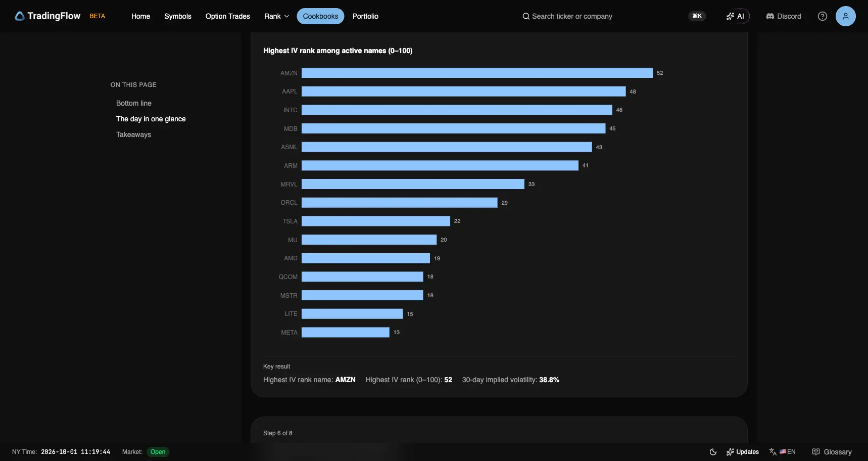Image resolution: width=868 pixels, height=461 pixels.
Task: Open the Discord link
Action: click(x=784, y=16)
